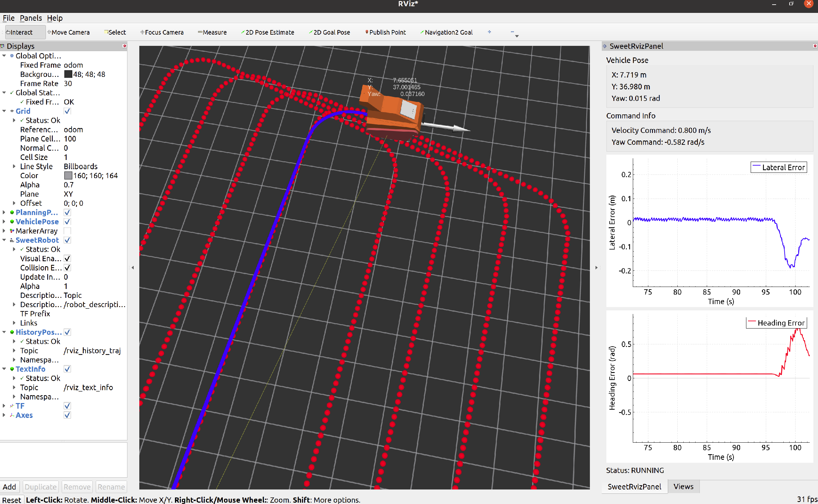Expand the Offset property
Viewport: 818px width, 504px height.
pyautogui.click(x=14, y=203)
